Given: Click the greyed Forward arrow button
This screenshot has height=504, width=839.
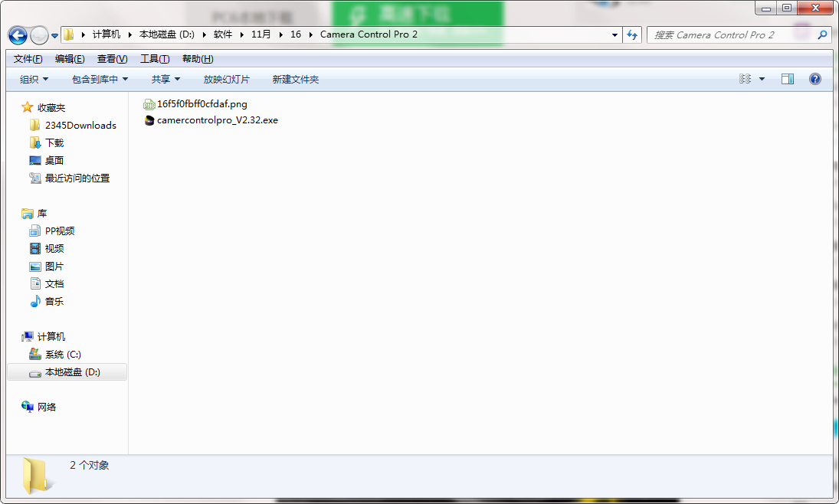Looking at the screenshot, I should click(39, 35).
